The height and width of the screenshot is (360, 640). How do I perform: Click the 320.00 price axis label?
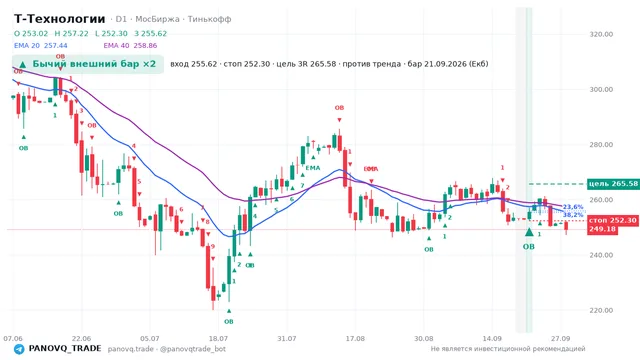point(601,34)
